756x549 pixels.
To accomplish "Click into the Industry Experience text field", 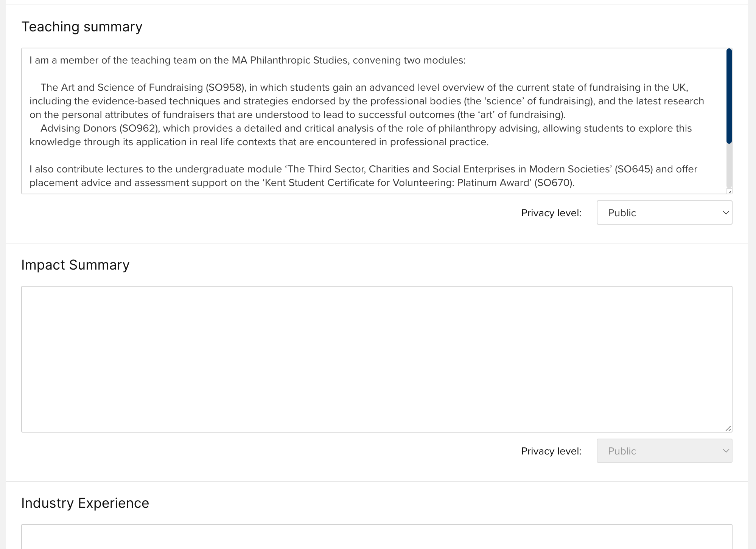I will coord(376,537).
